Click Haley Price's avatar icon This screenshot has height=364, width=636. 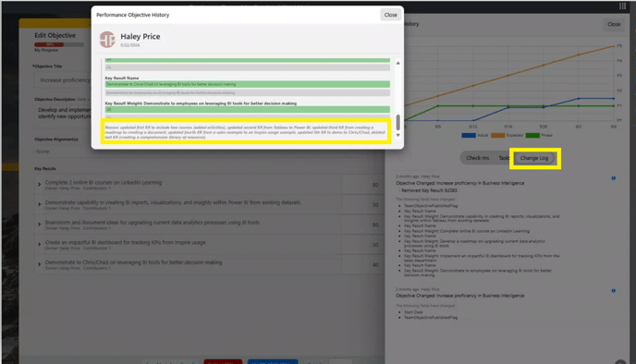coord(107,40)
